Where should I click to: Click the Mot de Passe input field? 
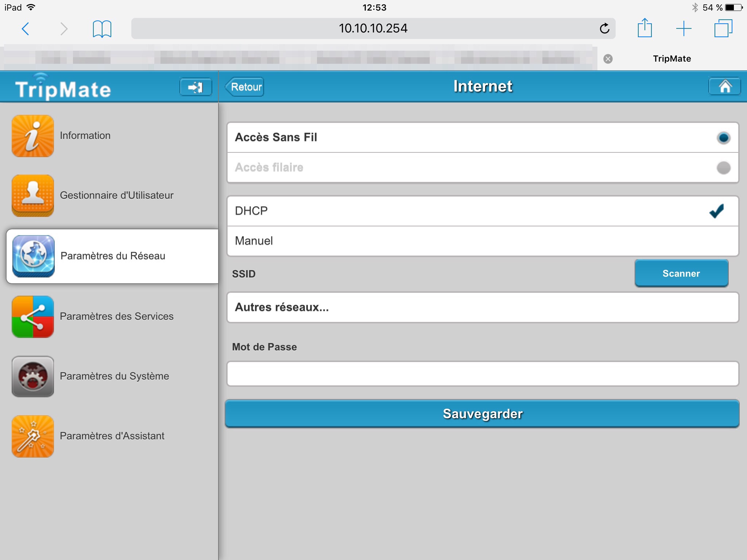[x=482, y=374]
